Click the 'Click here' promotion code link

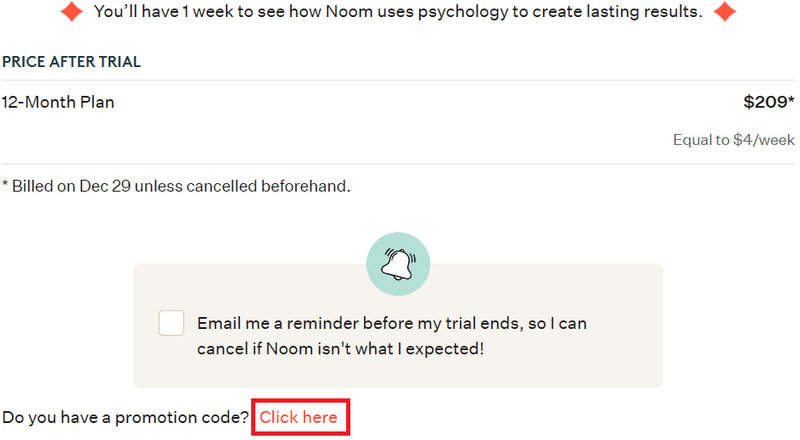click(299, 417)
